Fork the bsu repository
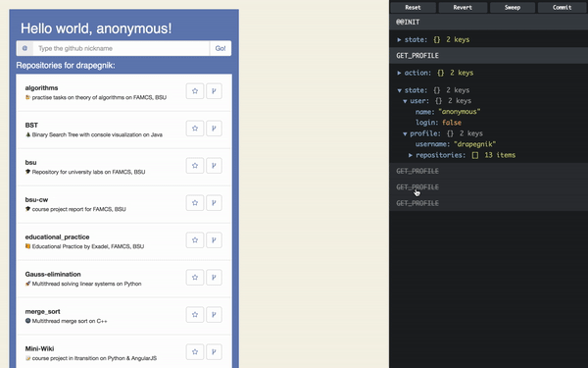This screenshot has height=368, width=588. click(x=214, y=165)
